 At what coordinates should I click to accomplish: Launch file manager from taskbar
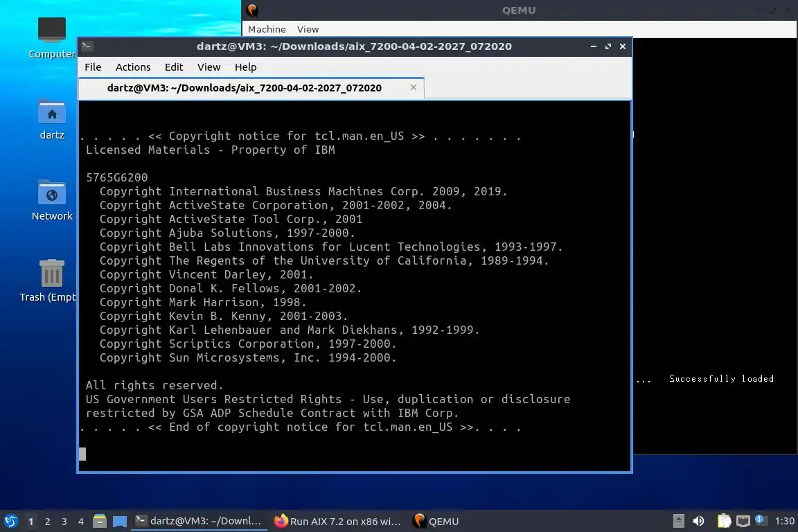tap(100, 521)
